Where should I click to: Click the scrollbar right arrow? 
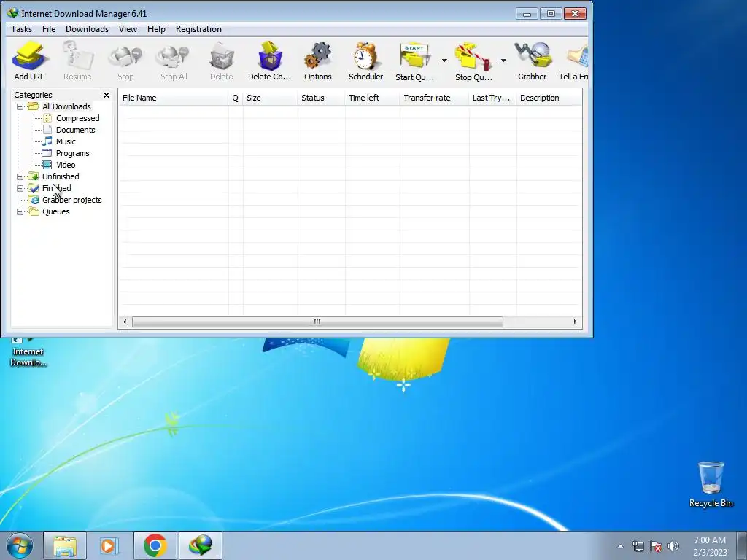pos(575,322)
